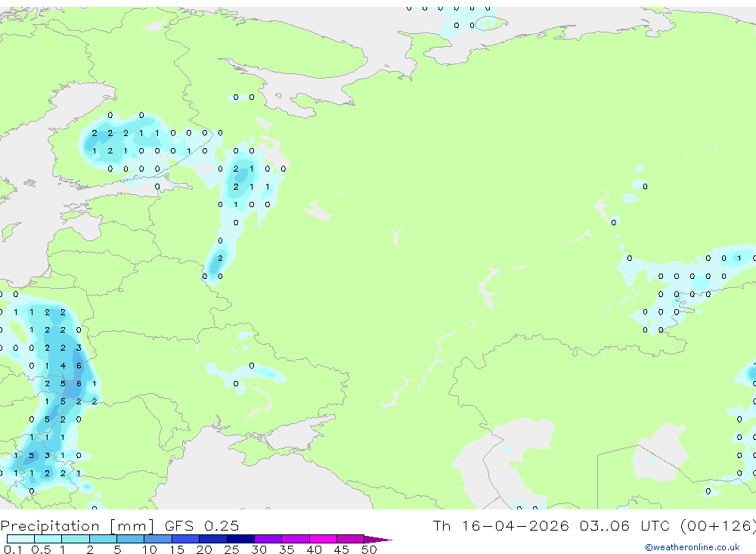Click the legend label '50'
The height and width of the screenshot is (554, 756).
[369, 549]
